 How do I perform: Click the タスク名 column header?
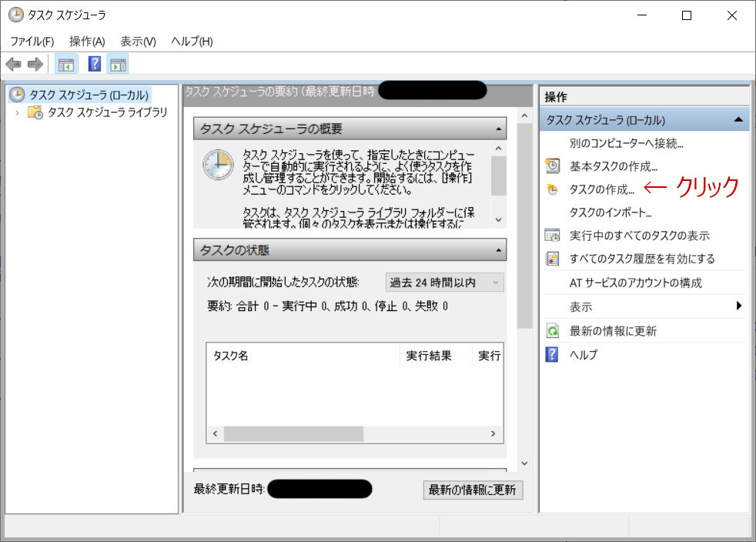click(303, 356)
